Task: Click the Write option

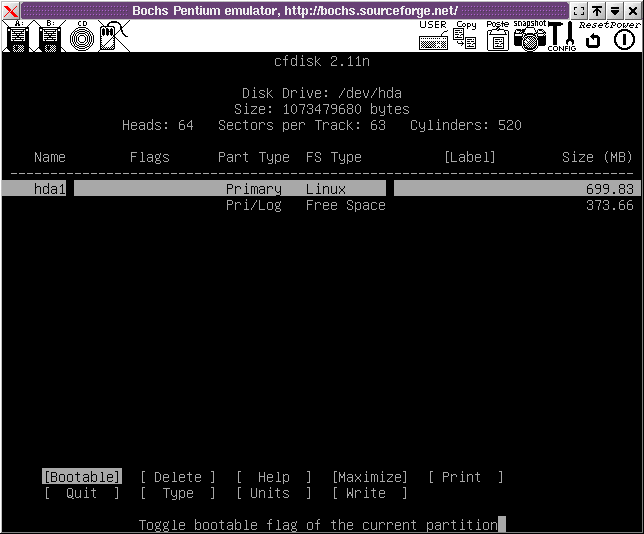Action: [369, 493]
